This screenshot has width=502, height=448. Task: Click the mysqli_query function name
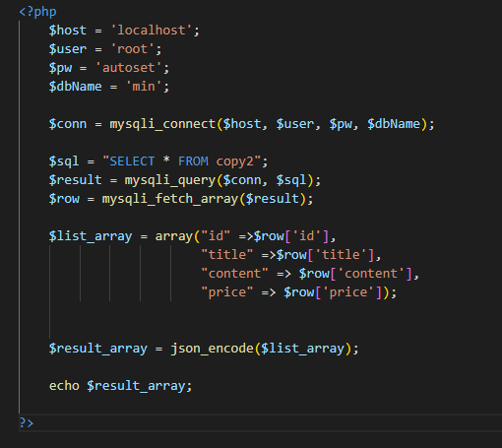170,180
